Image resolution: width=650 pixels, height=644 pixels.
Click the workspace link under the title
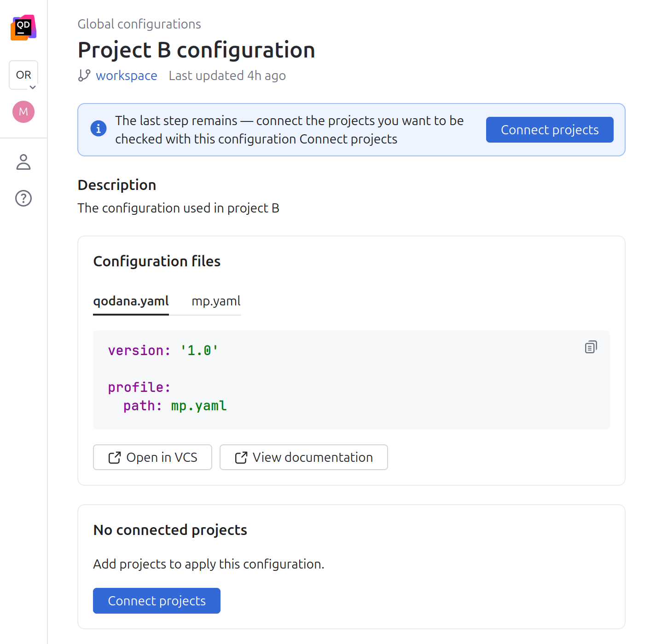126,75
